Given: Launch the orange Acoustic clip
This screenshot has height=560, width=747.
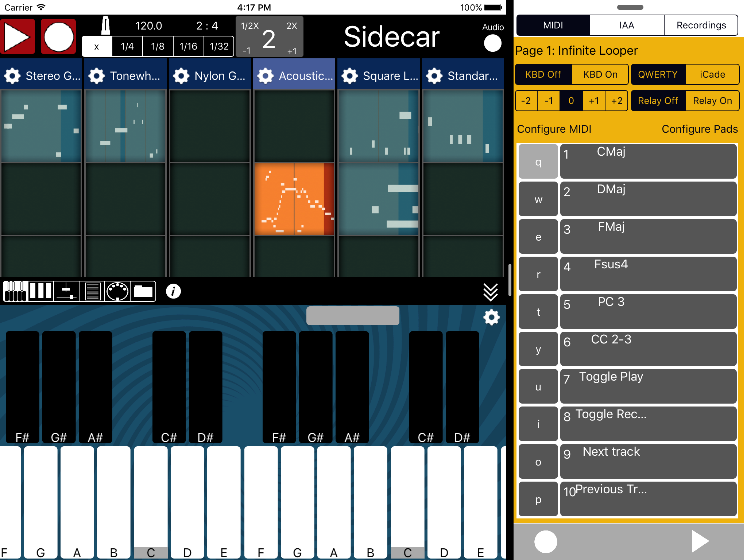Looking at the screenshot, I should [294, 199].
